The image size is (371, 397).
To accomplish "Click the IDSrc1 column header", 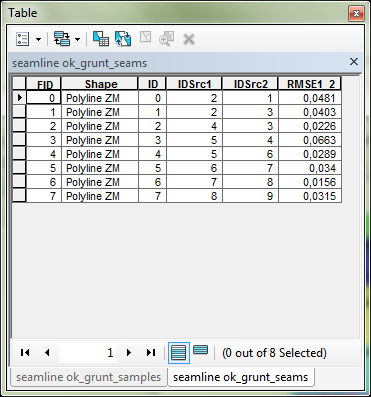I will point(194,84).
